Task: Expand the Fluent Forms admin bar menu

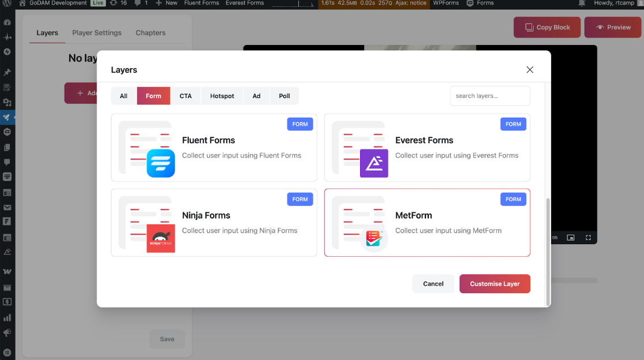Action: [201, 3]
